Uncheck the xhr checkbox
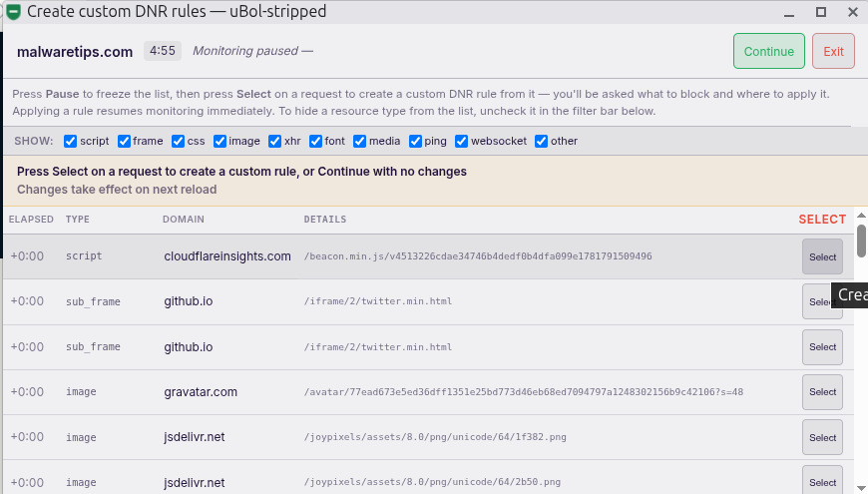The image size is (868, 494). click(274, 142)
